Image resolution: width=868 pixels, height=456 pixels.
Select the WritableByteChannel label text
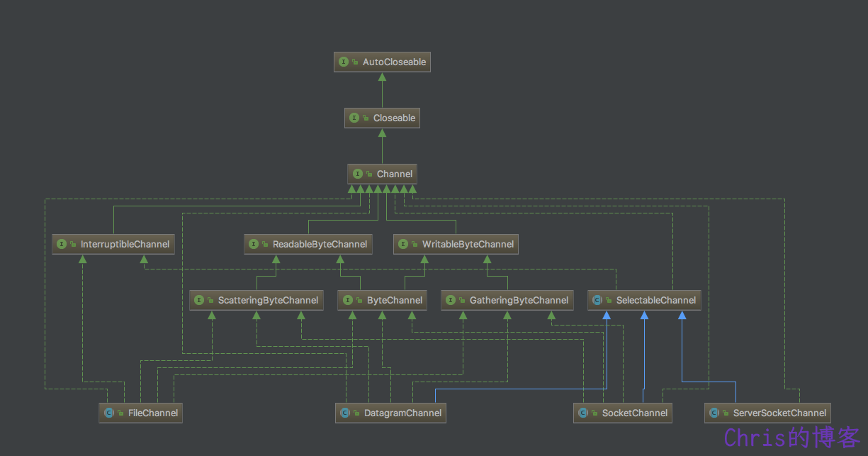tap(468, 244)
